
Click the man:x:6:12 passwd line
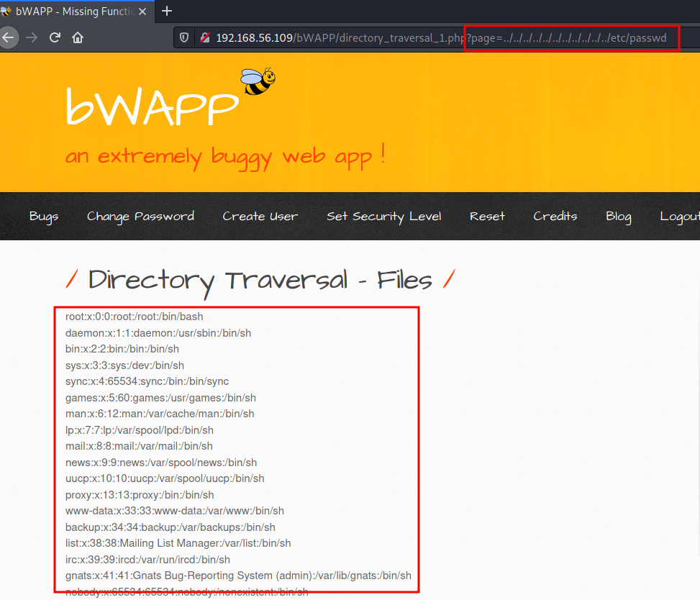(160, 414)
